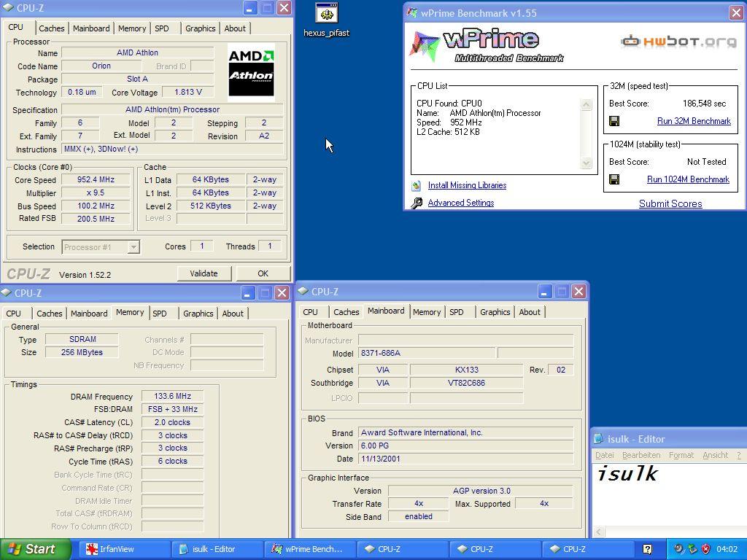Click Submit Scores link

click(670, 204)
